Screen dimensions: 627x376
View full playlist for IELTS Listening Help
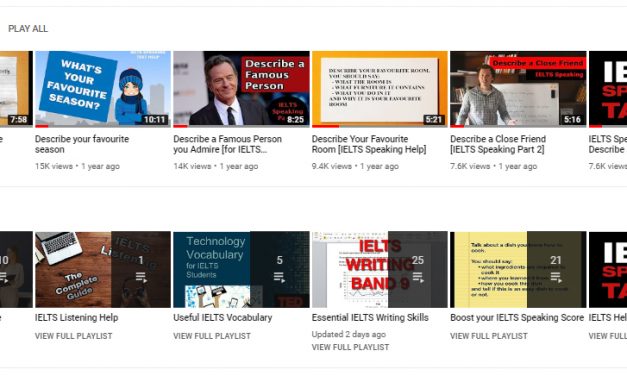coord(73,336)
